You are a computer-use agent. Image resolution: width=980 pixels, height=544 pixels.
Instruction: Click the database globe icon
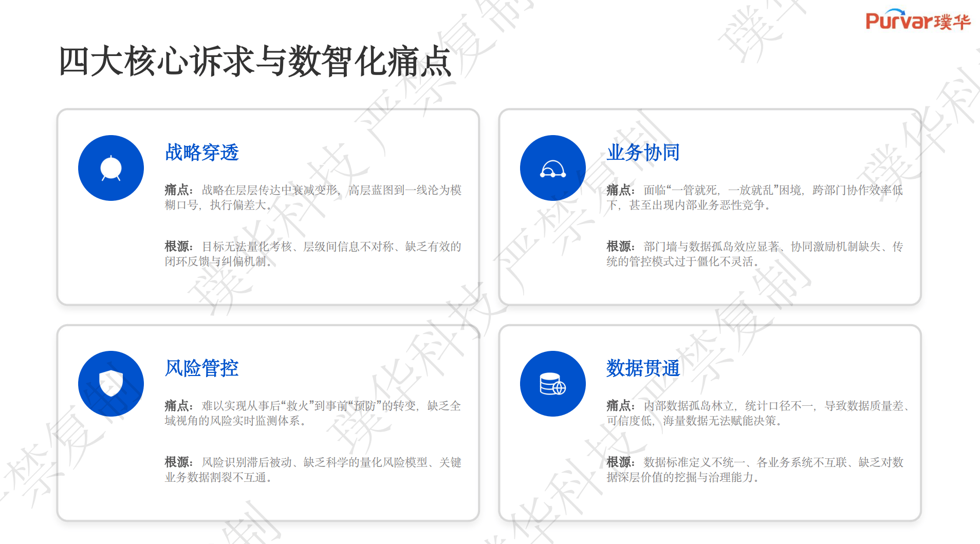(x=552, y=384)
